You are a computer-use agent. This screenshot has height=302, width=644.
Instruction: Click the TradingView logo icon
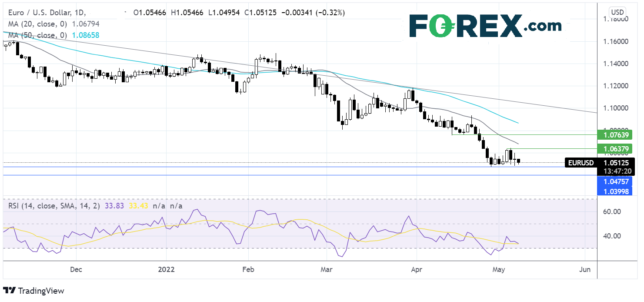(10, 291)
